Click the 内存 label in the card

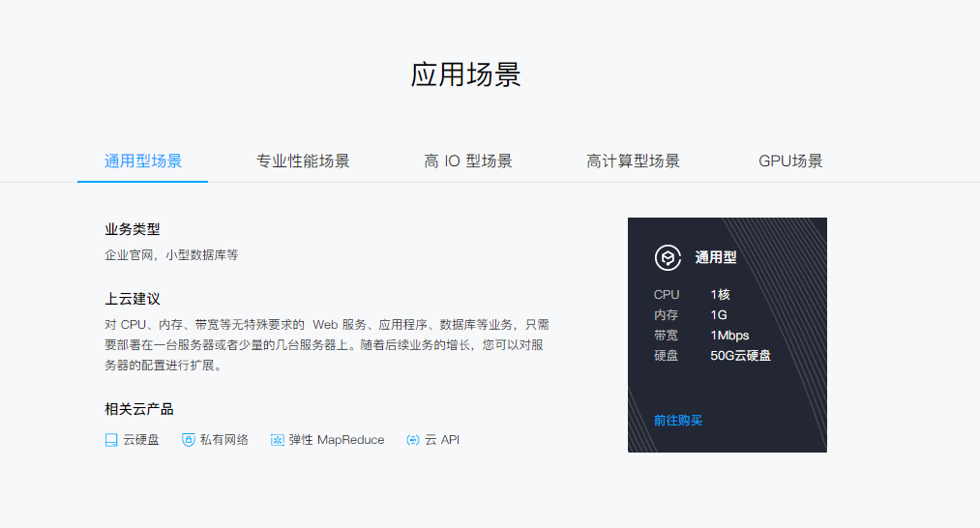point(666,315)
